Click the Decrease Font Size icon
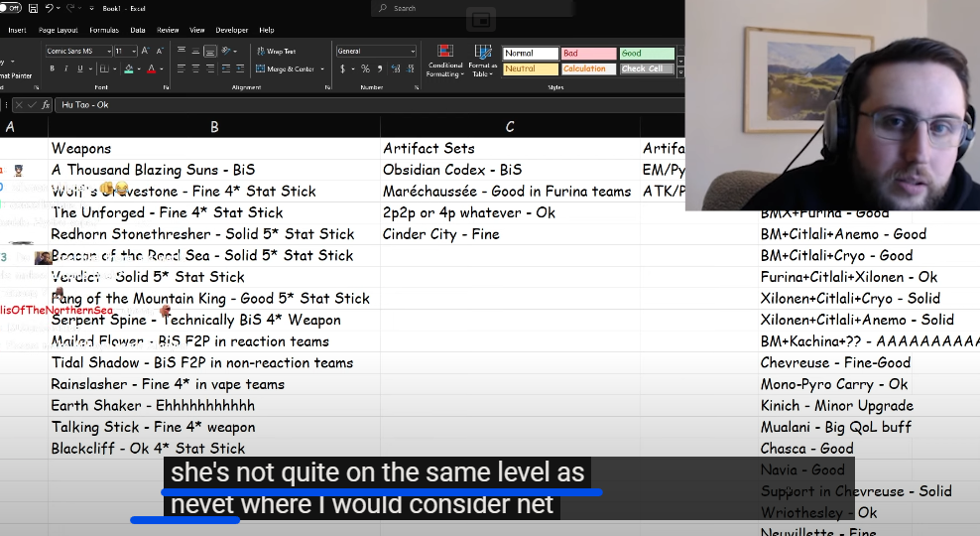This screenshot has height=536, width=980. [160, 51]
